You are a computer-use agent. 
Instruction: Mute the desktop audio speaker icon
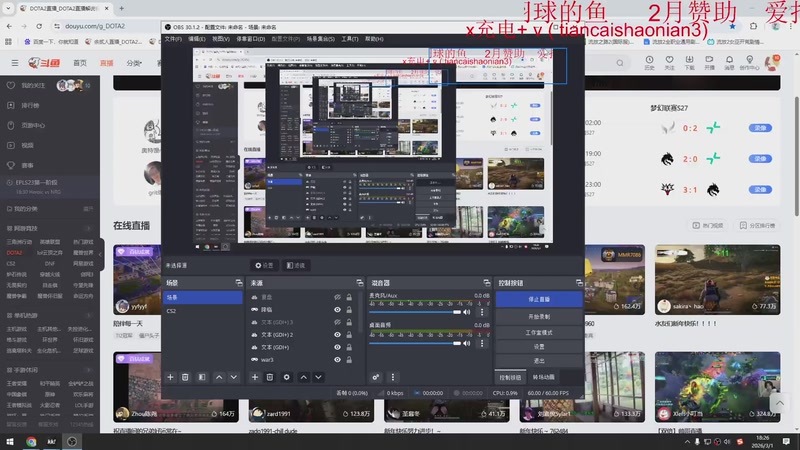(x=466, y=343)
